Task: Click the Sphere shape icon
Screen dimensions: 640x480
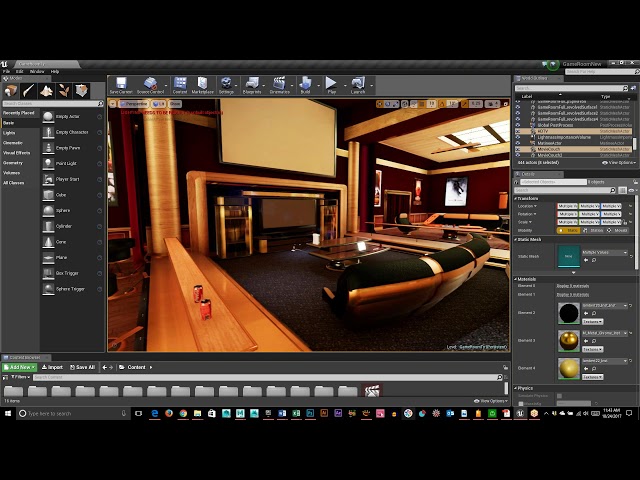Action: coord(48,211)
